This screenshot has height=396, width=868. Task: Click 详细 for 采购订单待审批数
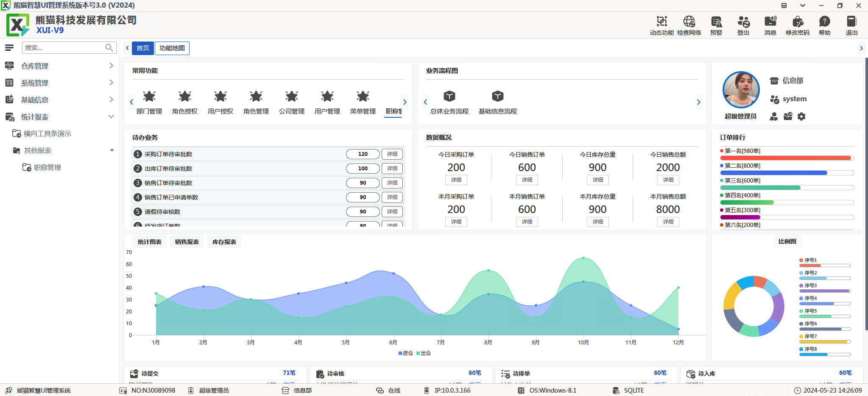point(392,154)
